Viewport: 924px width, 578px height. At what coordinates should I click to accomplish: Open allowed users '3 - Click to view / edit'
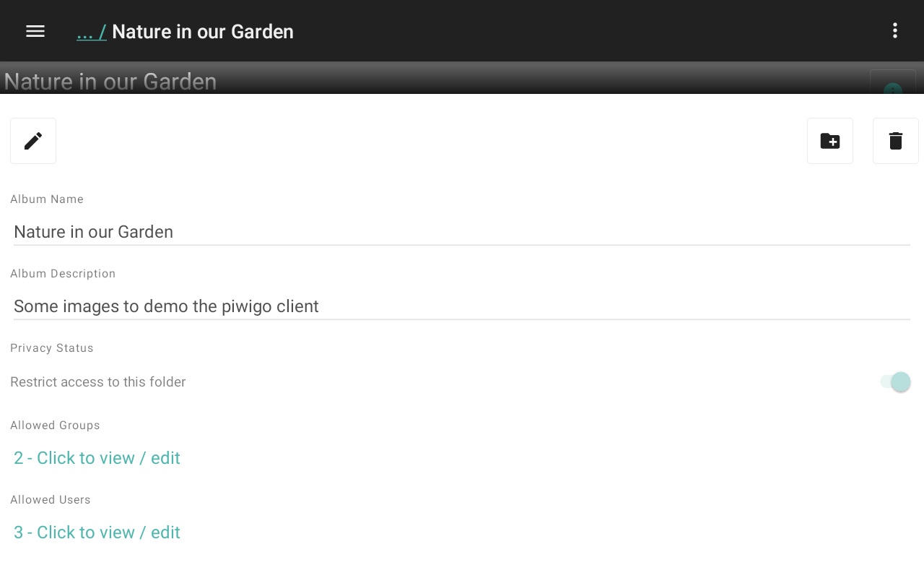[97, 532]
